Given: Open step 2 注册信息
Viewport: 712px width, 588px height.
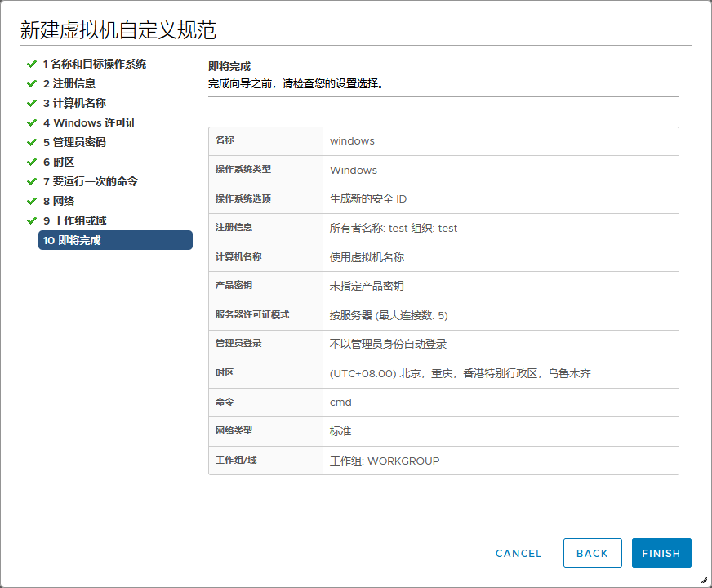Looking at the screenshot, I should [x=69, y=83].
